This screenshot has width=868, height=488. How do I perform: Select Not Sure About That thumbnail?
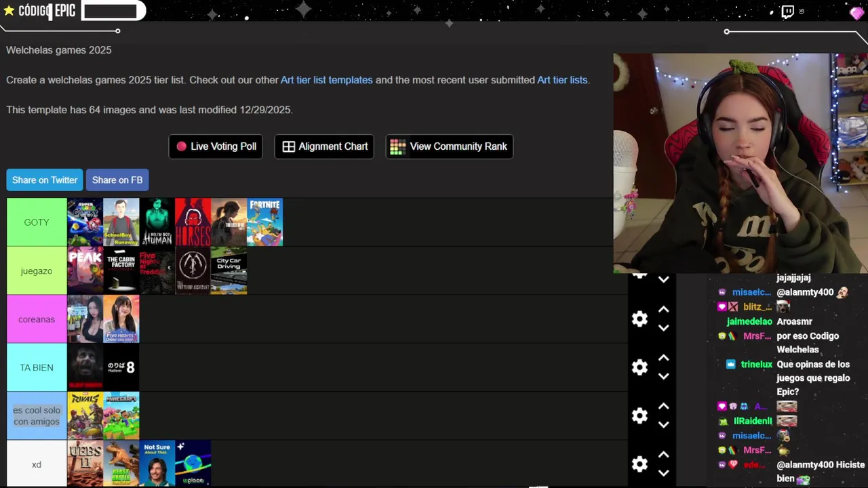tap(157, 464)
